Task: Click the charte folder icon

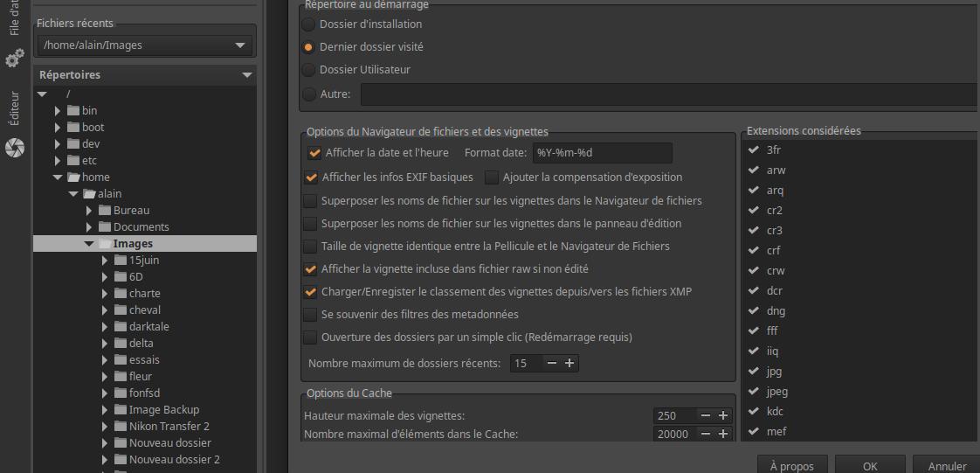Action: click(121, 294)
